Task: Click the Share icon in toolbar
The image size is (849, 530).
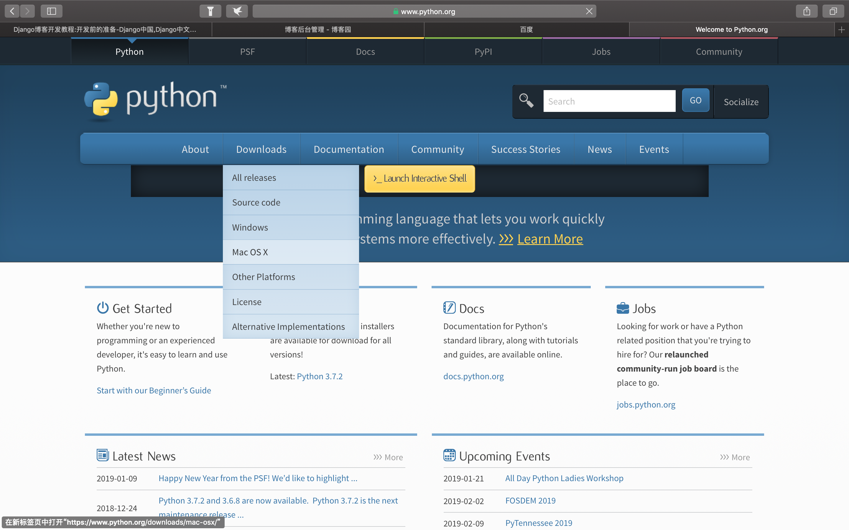Action: tap(806, 11)
